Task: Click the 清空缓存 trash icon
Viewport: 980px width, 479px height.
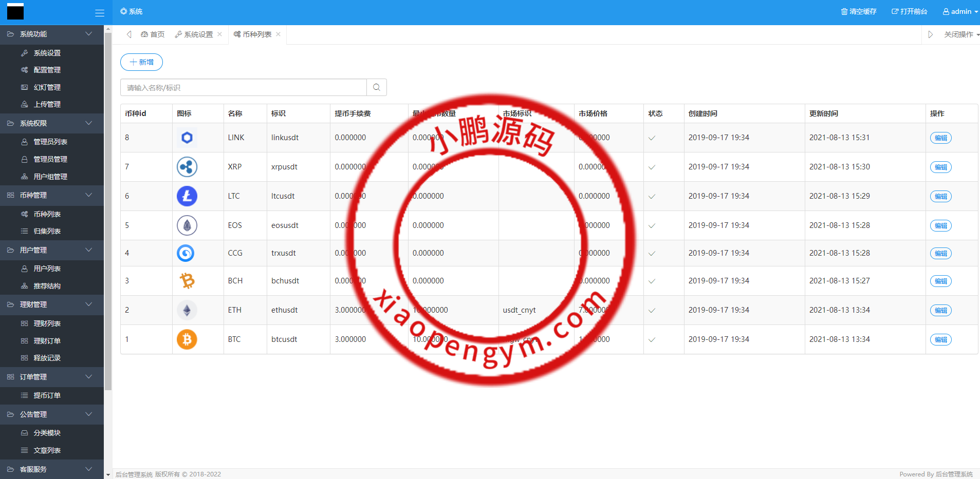Action: pyautogui.click(x=844, y=12)
